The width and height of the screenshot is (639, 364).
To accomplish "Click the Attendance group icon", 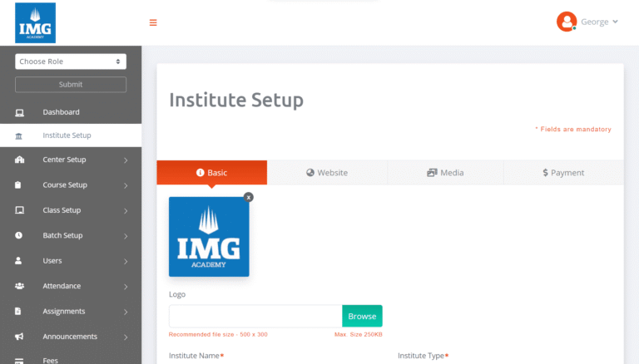I will coord(19,286).
